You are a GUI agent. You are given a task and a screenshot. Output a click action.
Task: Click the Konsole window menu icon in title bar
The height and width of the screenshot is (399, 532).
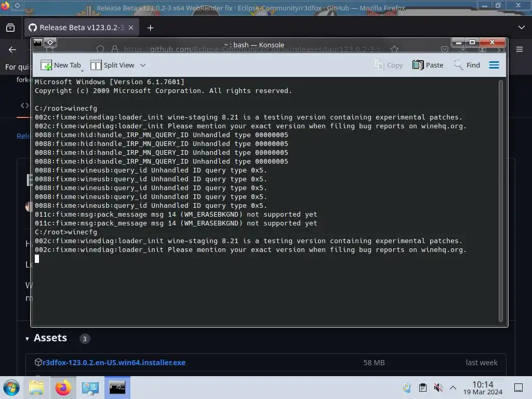point(37,43)
